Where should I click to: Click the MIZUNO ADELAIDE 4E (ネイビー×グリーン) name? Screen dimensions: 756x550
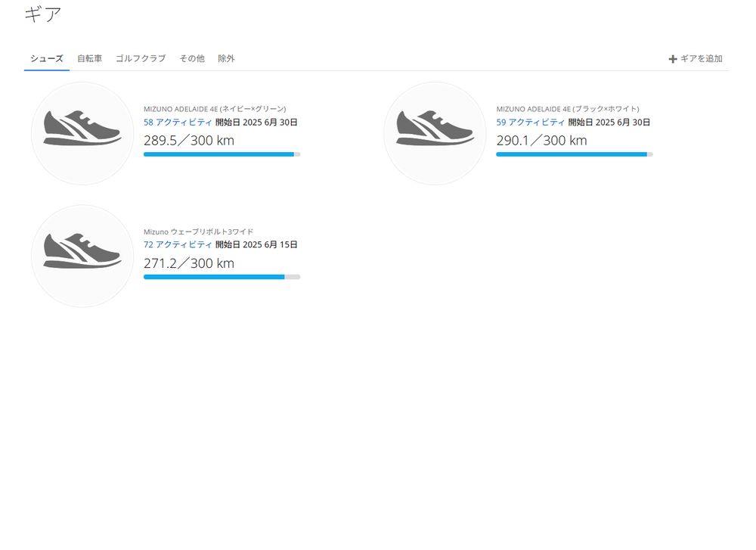(x=215, y=109)
